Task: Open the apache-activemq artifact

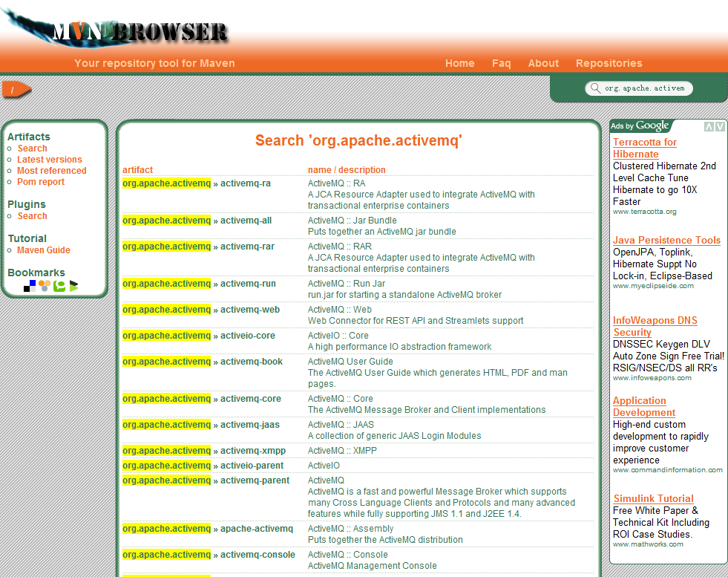Action: click(x=257, y=529)
